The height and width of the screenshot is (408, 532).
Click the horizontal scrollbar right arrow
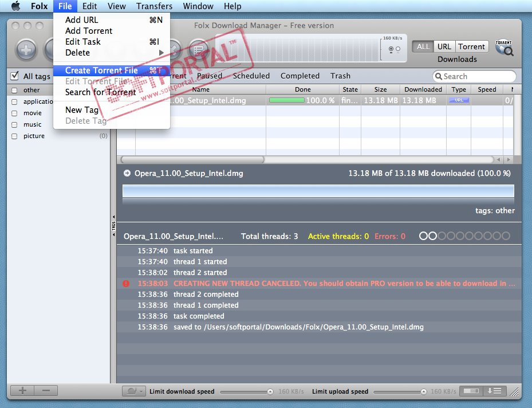[509, 159]
